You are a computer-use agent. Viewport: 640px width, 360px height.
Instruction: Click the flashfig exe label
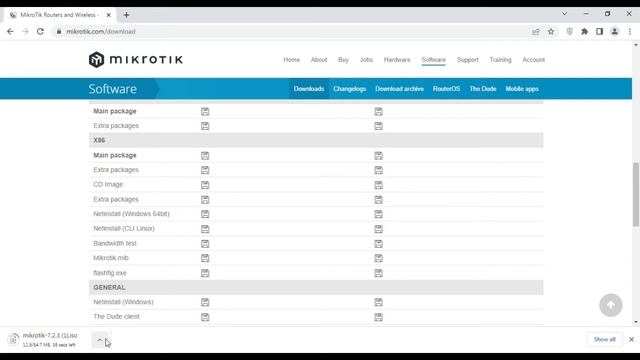[110, 273]
